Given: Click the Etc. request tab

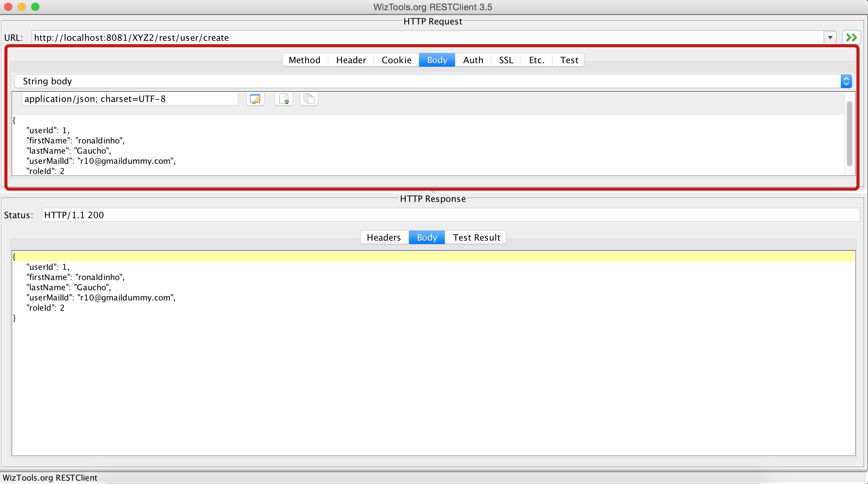Looking at the screenshot, I should coord(536,60).
